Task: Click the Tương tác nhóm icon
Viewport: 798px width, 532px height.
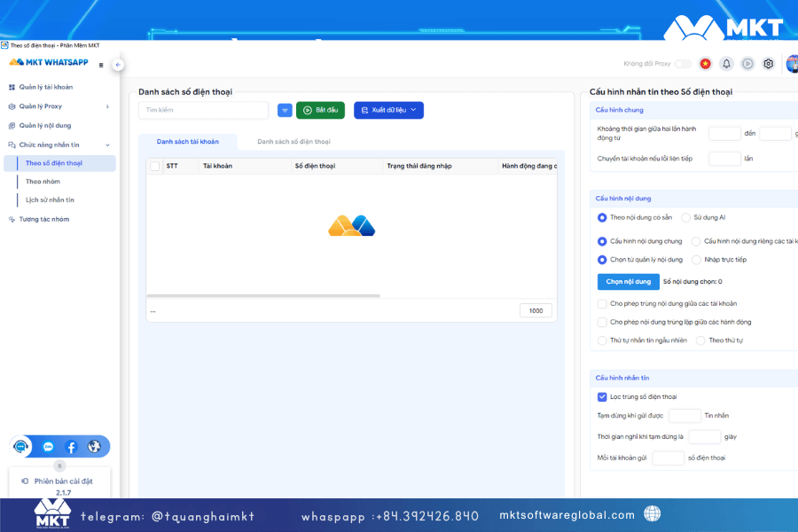Action: point(12,219)
